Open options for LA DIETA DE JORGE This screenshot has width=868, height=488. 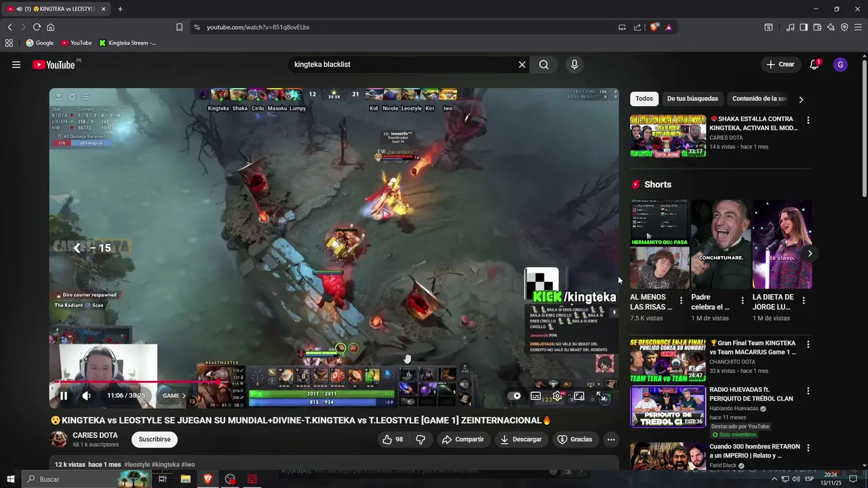coord(804,300)
